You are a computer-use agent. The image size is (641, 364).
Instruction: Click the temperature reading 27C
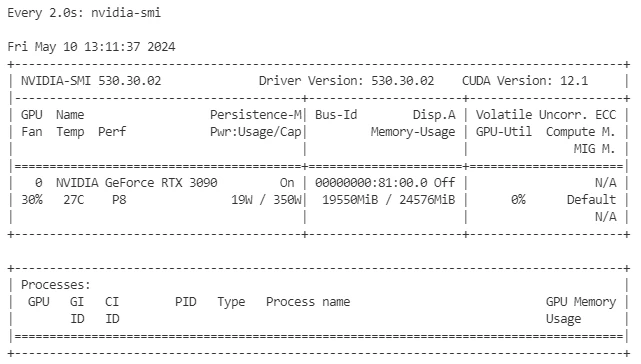coord(74,200)
